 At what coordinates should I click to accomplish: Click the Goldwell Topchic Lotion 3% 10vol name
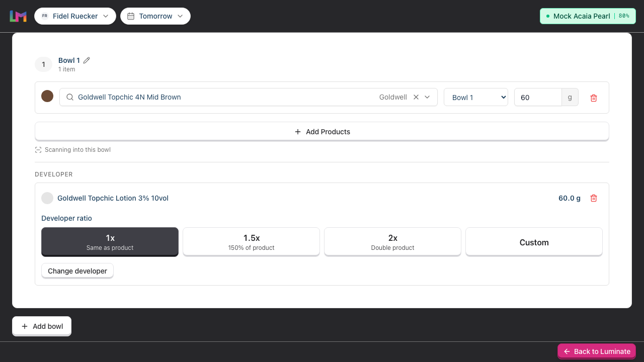(113, 198)
